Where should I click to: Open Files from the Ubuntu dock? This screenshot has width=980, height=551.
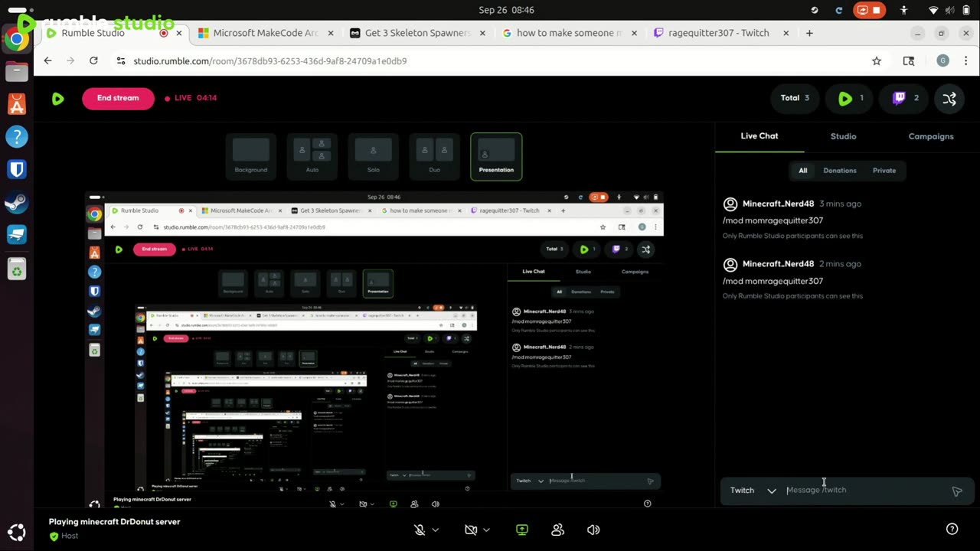coord(16,71)
